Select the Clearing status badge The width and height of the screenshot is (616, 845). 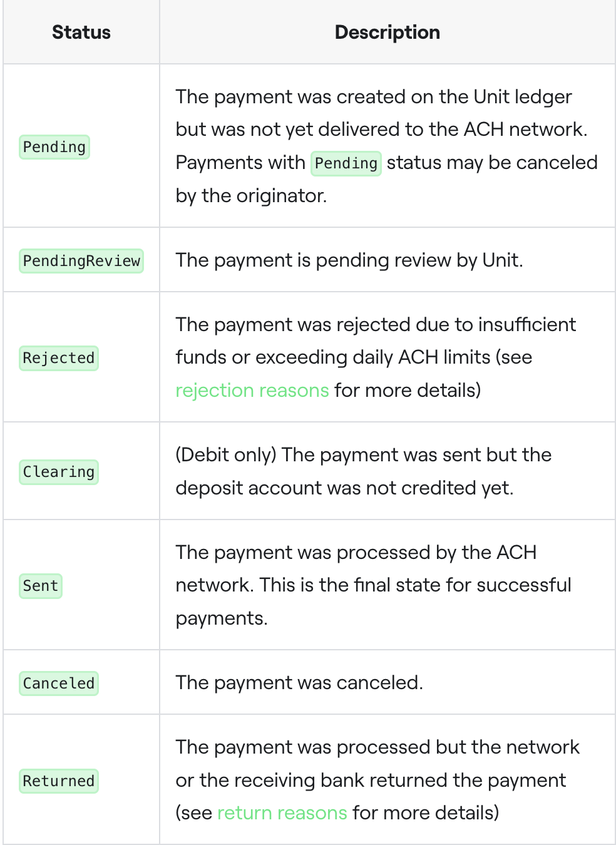click(59, 472)
